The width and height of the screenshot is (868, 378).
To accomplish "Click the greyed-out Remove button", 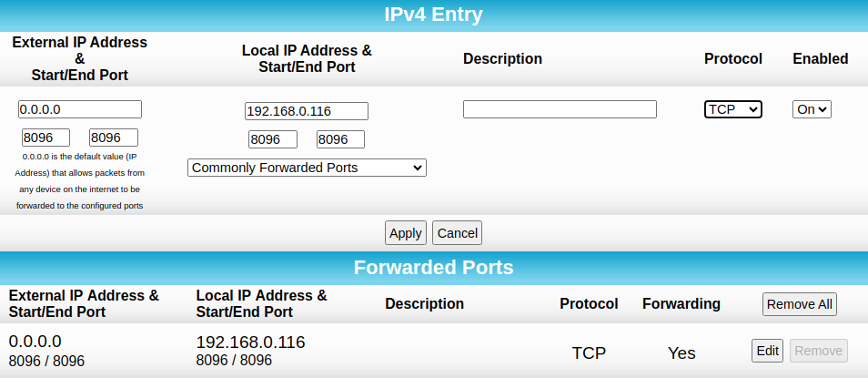I will click(819, 351).
